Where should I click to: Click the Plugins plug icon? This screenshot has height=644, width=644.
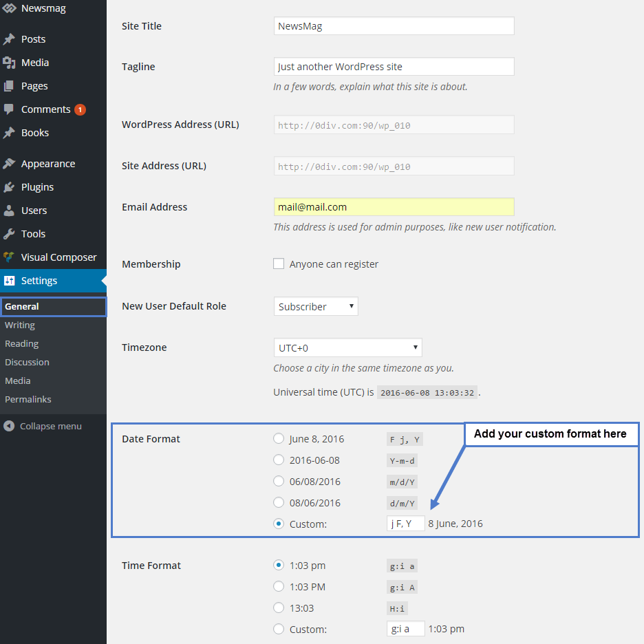coord(9,187)
